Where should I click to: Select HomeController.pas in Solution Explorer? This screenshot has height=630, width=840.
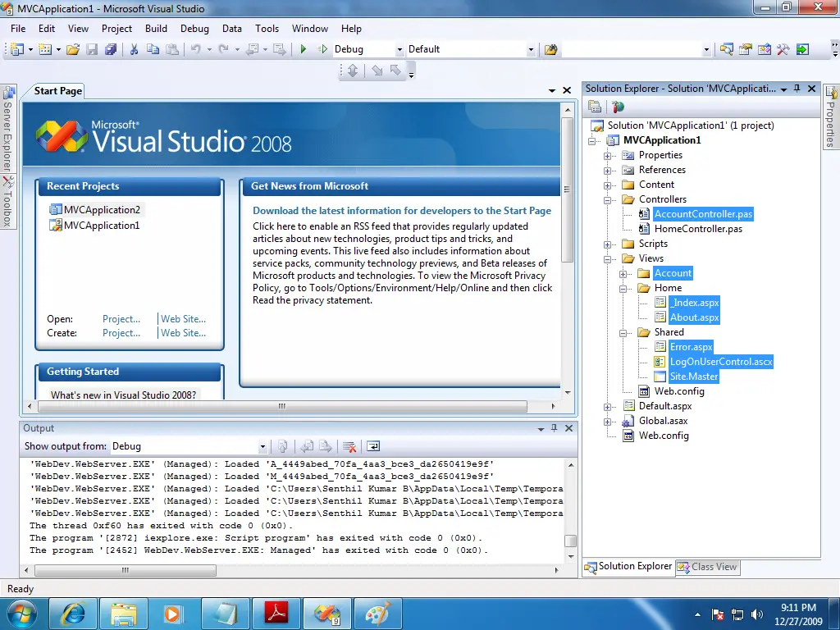click(x=698, y=229)
